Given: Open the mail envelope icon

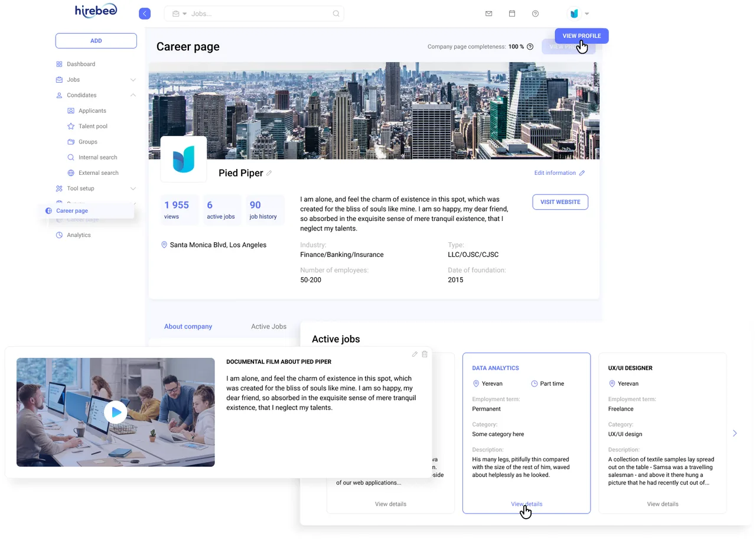Looking at the screenshot, I should (488, 14).
